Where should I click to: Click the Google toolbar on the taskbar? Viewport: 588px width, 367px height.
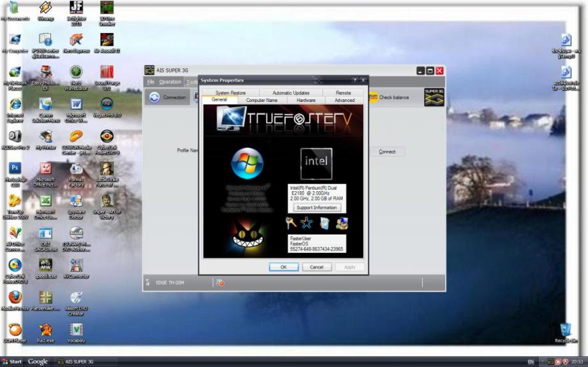pyautogui.click(x=38, y=362)
